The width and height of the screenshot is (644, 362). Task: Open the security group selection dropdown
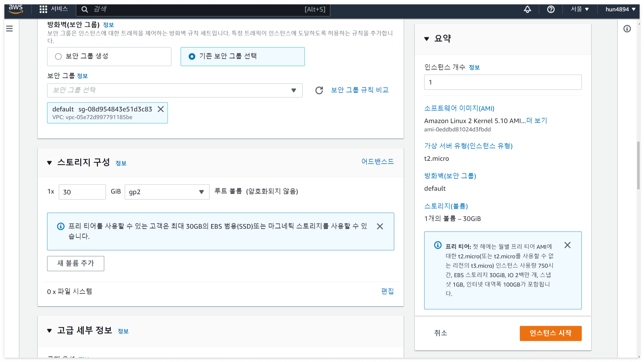(174, 90)
